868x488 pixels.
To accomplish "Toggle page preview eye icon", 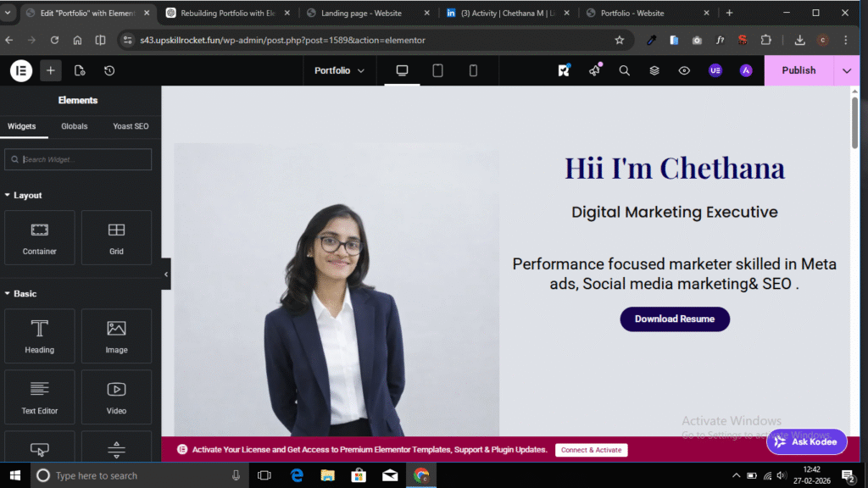I will coord(684,70).
